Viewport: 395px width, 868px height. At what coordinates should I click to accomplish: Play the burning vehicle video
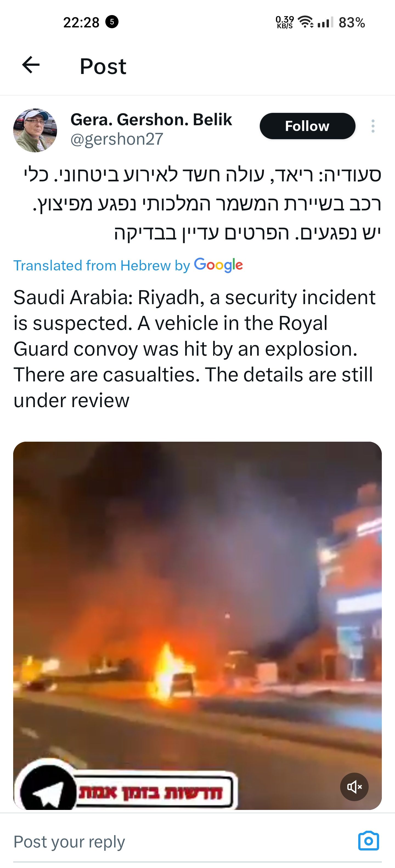tap(197, 626)
